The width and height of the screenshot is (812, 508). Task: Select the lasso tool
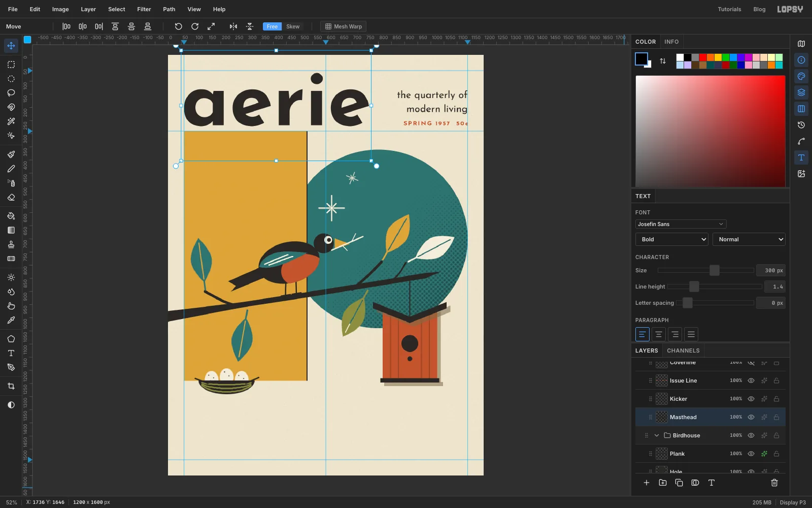(x=11, y=93)
